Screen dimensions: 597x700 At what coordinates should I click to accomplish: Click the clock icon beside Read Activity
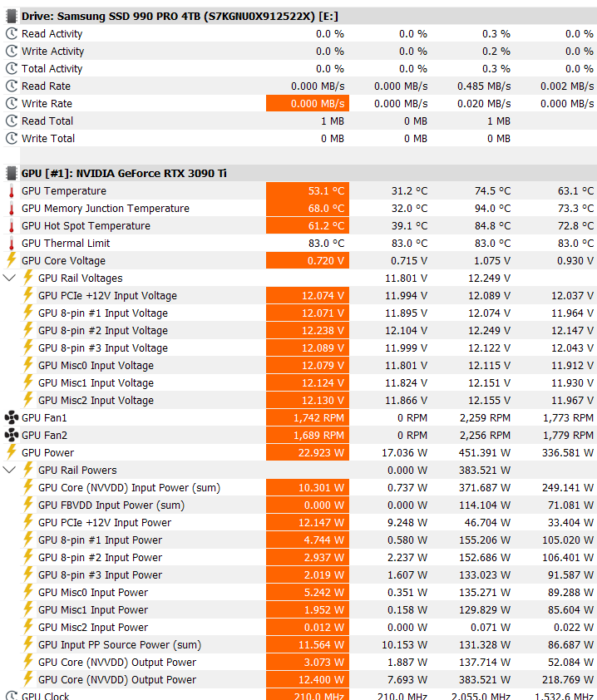(11, 33)
